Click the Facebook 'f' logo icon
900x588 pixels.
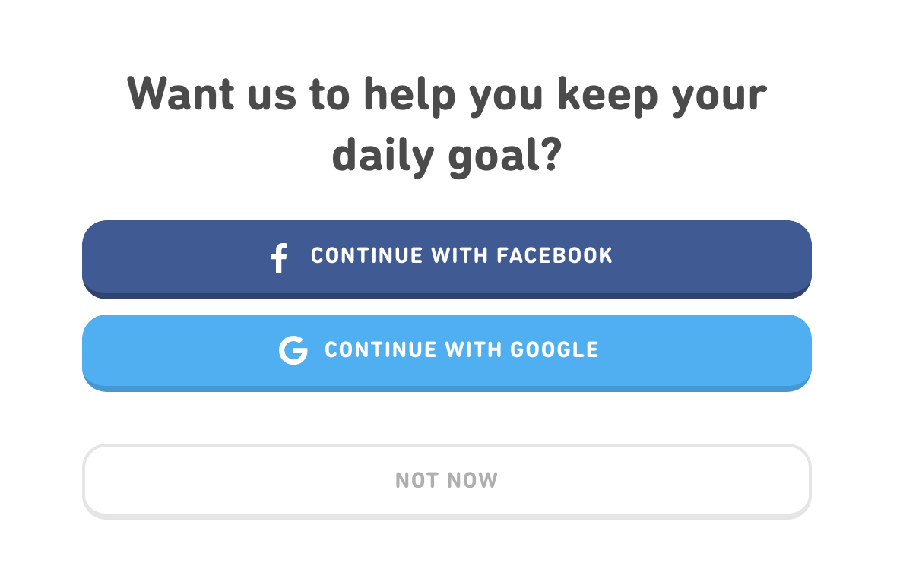(x=279, y=258)
